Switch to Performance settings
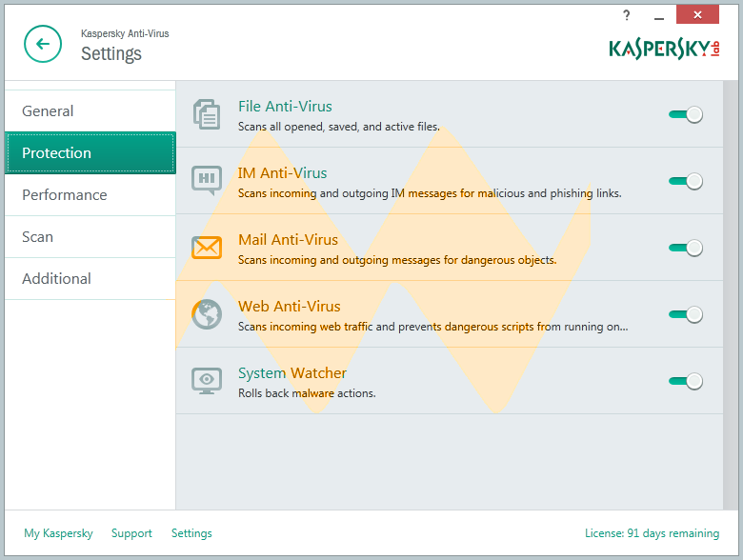 coord(90,194)
